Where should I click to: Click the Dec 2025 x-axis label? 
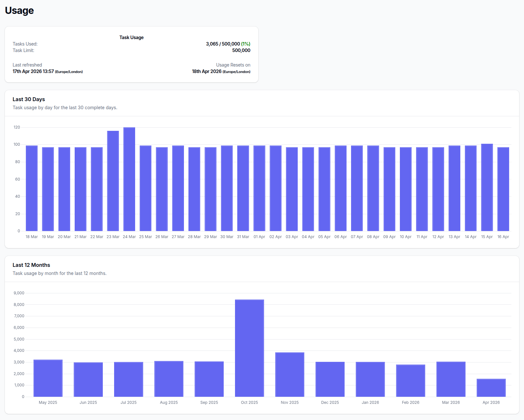pos(330,403)
